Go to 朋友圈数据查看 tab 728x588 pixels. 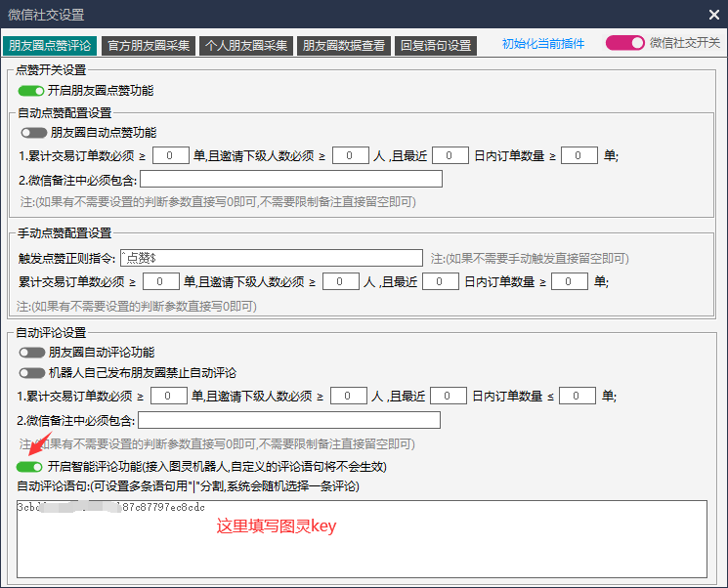click(344, 45)
